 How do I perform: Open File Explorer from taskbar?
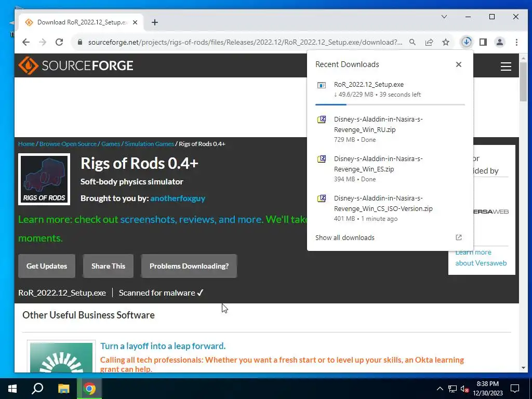(x=63, y=389)
